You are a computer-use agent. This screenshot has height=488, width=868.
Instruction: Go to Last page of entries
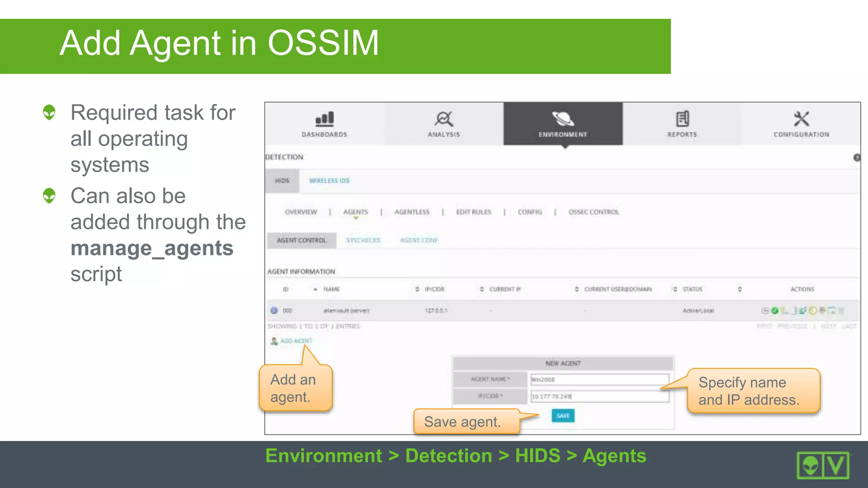coord(849,326)
